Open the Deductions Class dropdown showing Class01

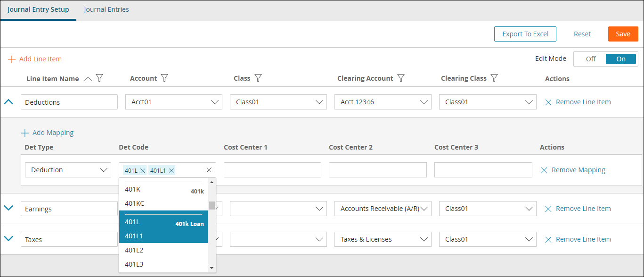tap(278, 102)
